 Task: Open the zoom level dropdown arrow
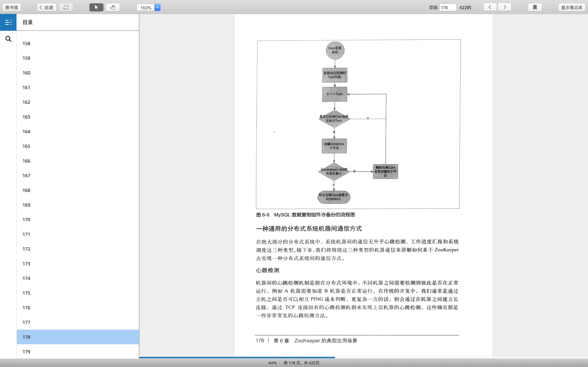pos(157,8)
